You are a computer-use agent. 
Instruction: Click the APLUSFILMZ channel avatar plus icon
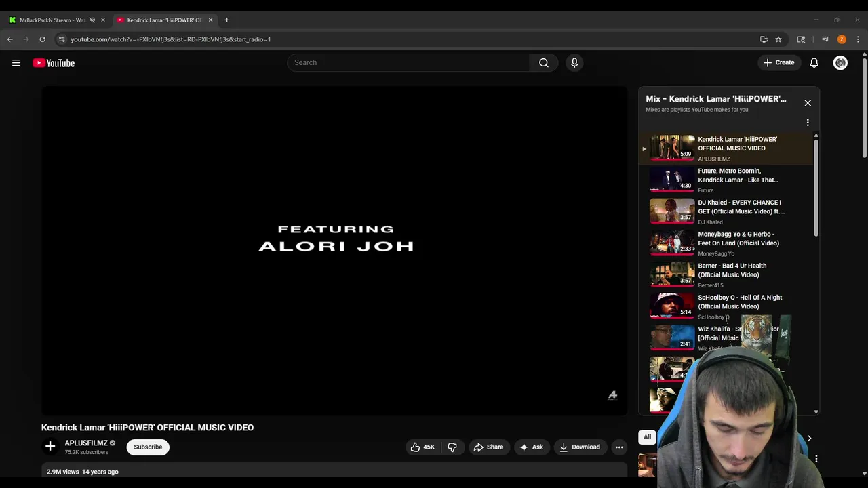50,447
